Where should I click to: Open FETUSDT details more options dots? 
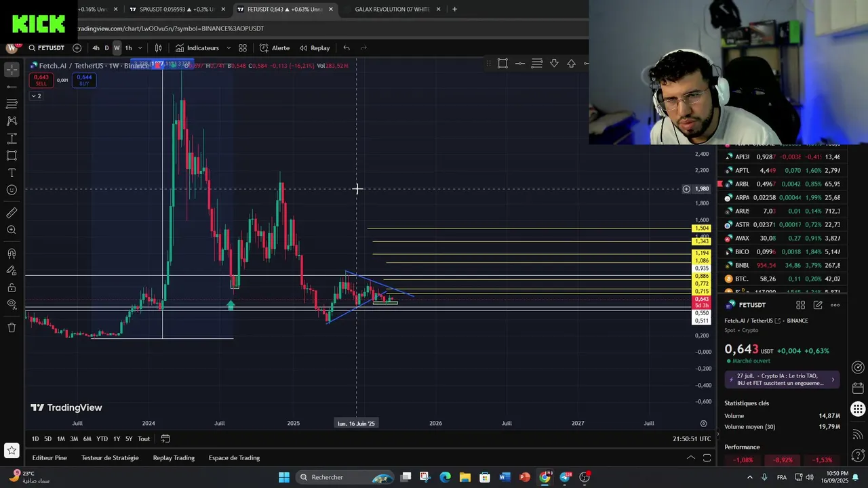(835, 306)
